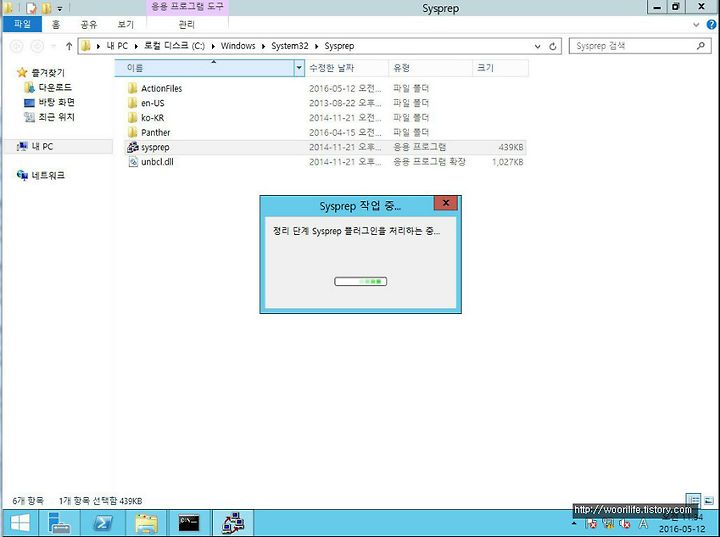Screen dimensions: 720x537
Task: Switch to large icons view layout
Action: (x=709, y=501)
